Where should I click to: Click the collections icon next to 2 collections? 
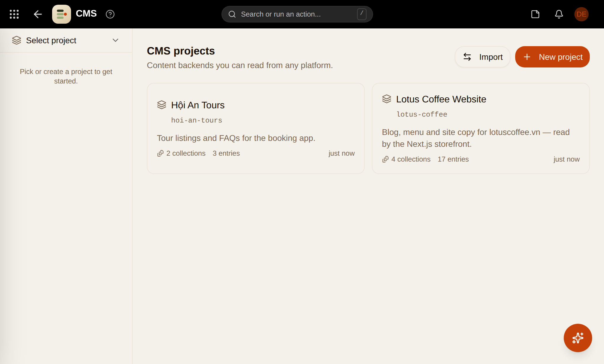(x=160, y=153)
